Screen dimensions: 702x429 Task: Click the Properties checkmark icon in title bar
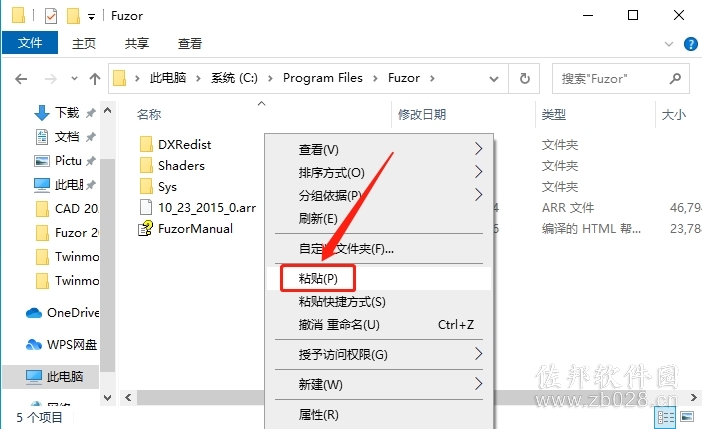(x=51, y=16)
